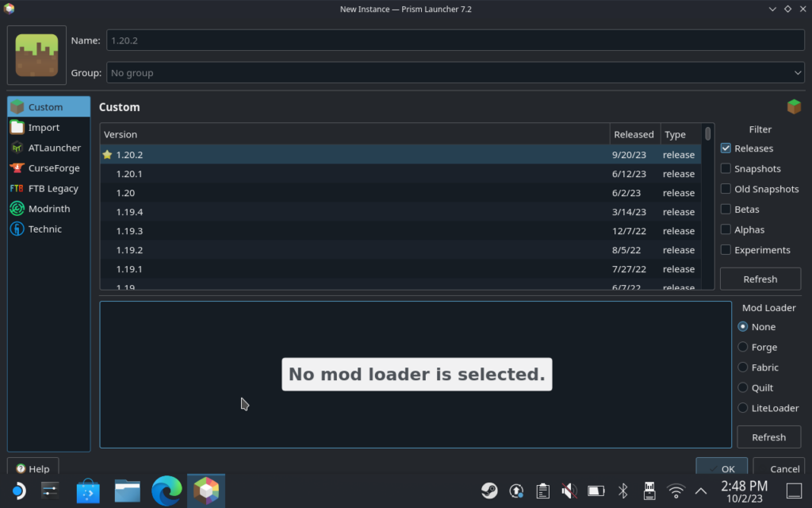The width and height of the screenshot is (812, 508).
Task: Open Microsoft Edge from taskbar
Action: (167, 491)
